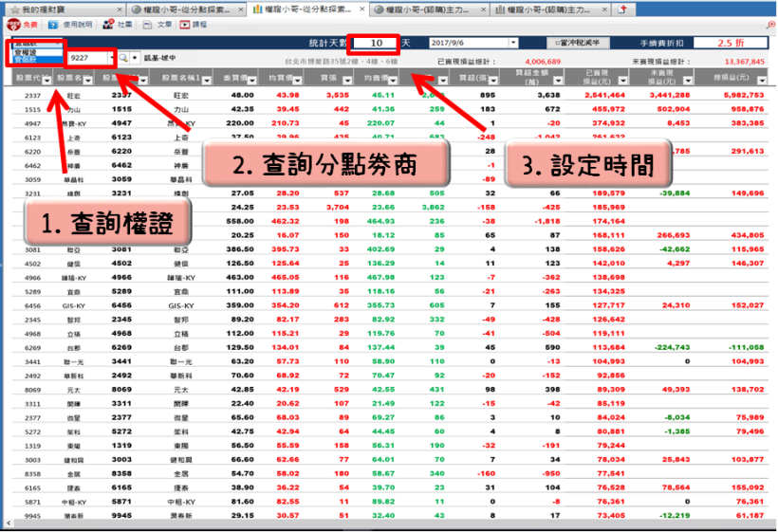Click the 手續費折扣 field showing 2.5 折

pyautogui.click(x=731, y=43)
